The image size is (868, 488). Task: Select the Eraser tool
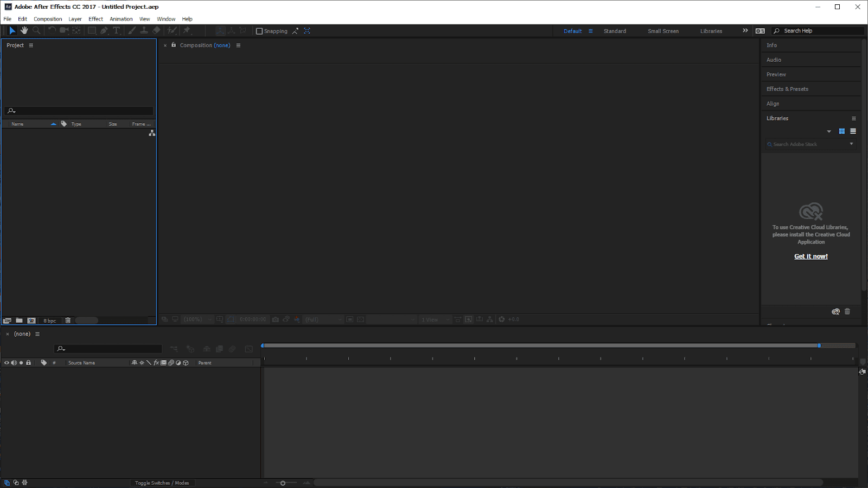tap(156, 31)
